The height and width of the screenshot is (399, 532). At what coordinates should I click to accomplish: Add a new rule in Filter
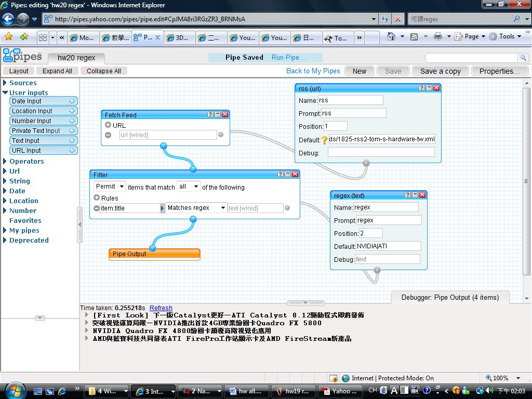click(x=97, y=197)
